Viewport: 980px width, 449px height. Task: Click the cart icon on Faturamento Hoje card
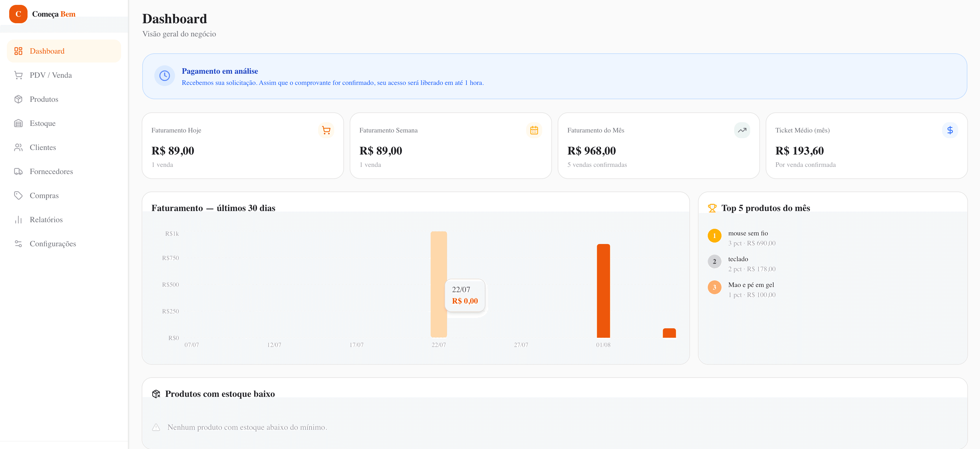coord(326,130)
